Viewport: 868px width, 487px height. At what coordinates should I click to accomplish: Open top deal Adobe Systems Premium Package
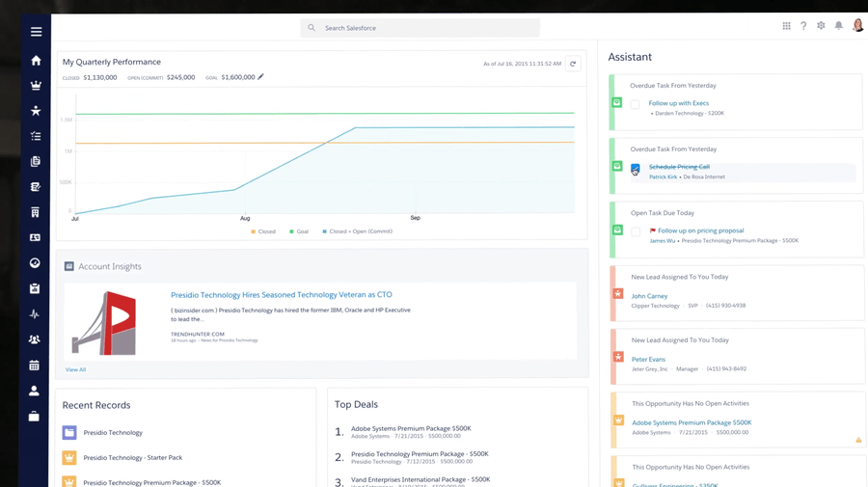[x=411, y=428]
